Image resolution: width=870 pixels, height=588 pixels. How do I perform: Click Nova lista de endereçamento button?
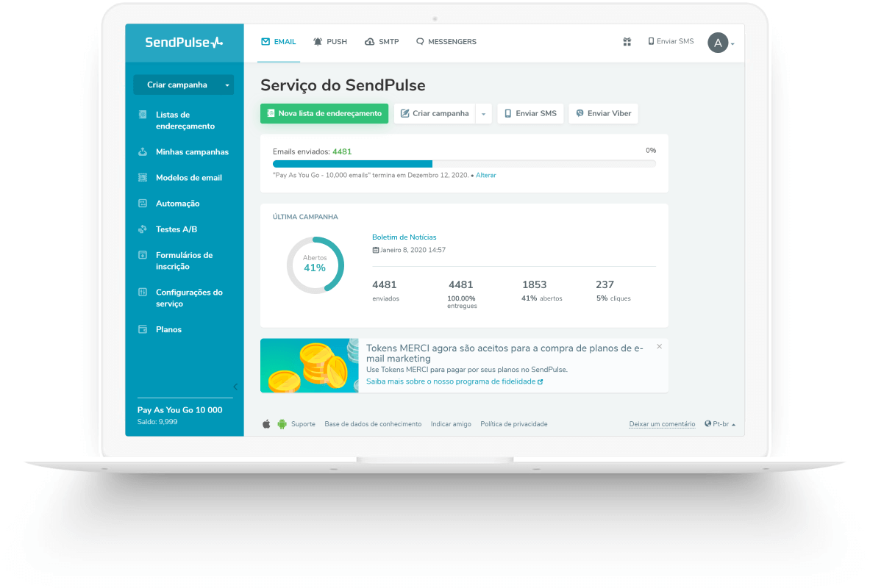[324, 113]
